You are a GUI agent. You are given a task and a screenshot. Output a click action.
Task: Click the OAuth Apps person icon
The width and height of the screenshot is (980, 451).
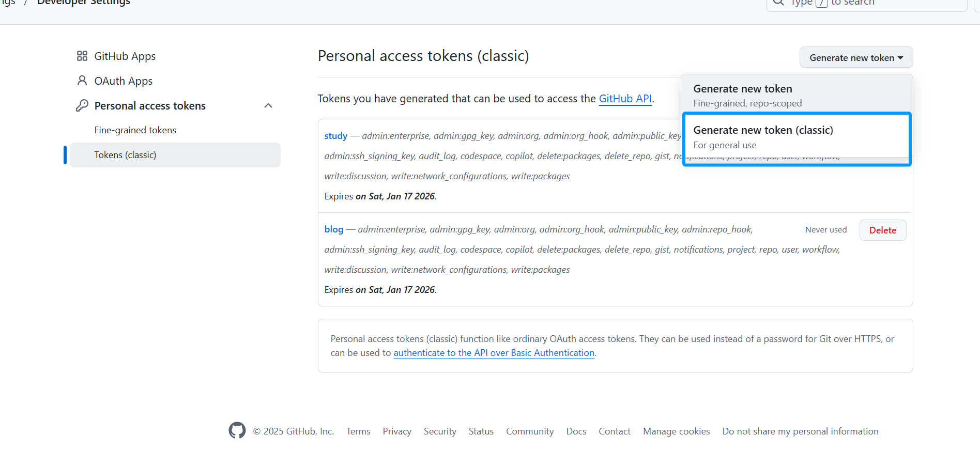[x=82, y=81]
